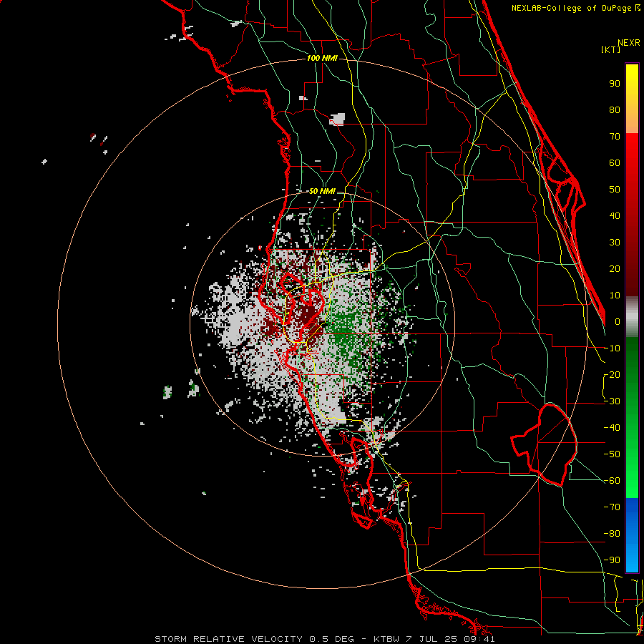Click the -40 value on velocity scale
This screenshot has width=644, height=644.
pos(612,428)
